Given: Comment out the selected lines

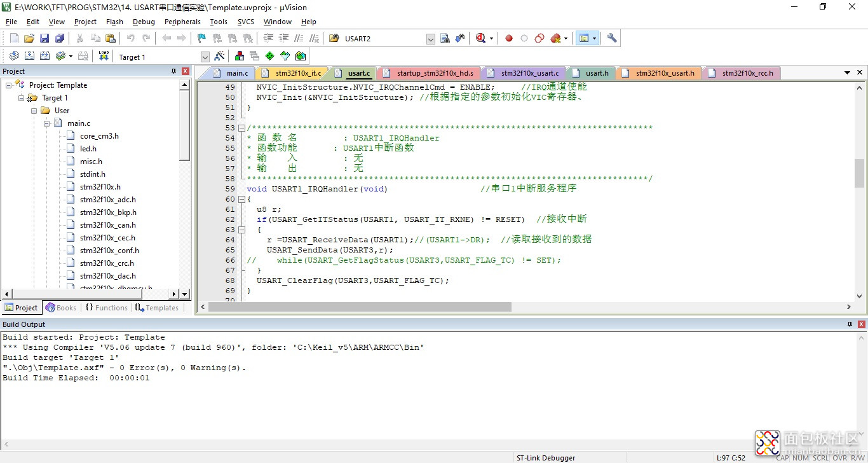Looking at the screenshot, I should (x=298, y=38).
